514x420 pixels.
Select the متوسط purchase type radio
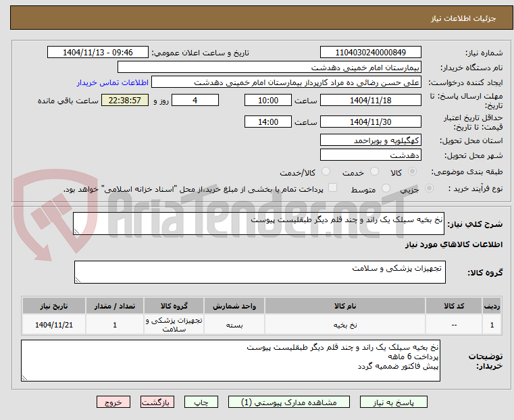(386, 188)
